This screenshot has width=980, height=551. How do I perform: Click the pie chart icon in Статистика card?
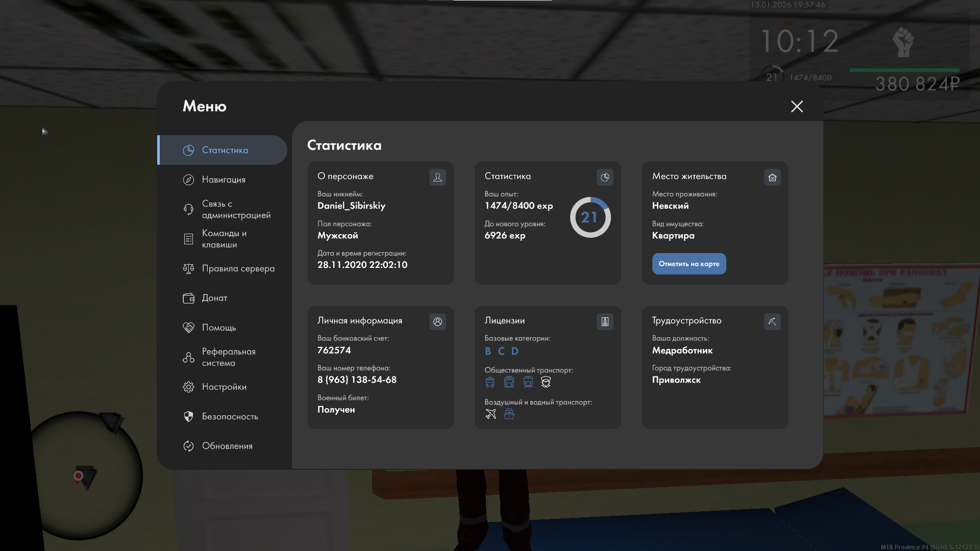(x=605, y=177)
